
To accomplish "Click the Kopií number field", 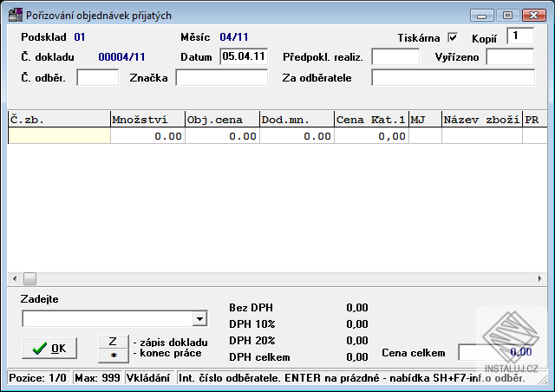I will [x=520, y=36].
